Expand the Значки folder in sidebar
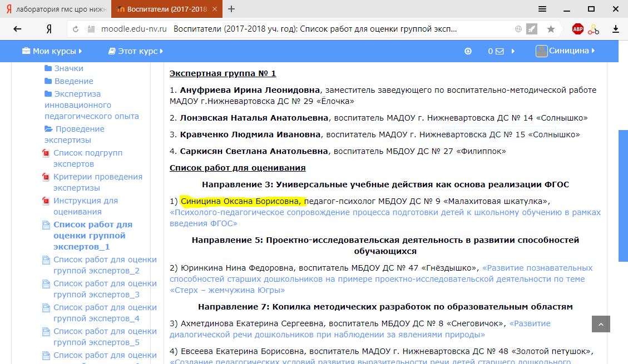Screen dimensions: 628x364 (68, 68)
